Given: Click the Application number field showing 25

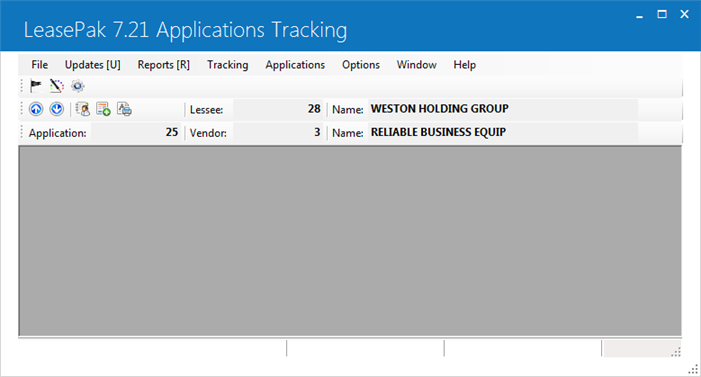Looking at the screenshot, I should pyautogui.click(x=135, y=132).
